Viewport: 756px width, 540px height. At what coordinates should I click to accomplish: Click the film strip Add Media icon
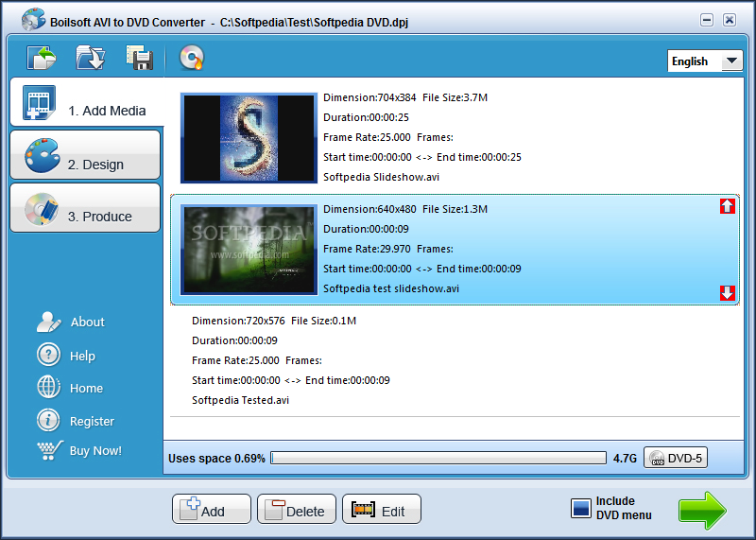tap(39, 102)
